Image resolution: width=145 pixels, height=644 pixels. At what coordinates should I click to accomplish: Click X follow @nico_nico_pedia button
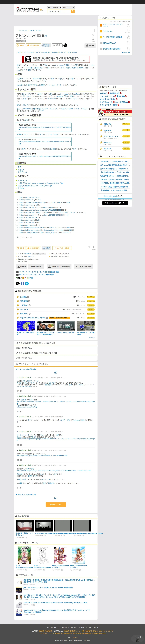(x=115, y=203)
